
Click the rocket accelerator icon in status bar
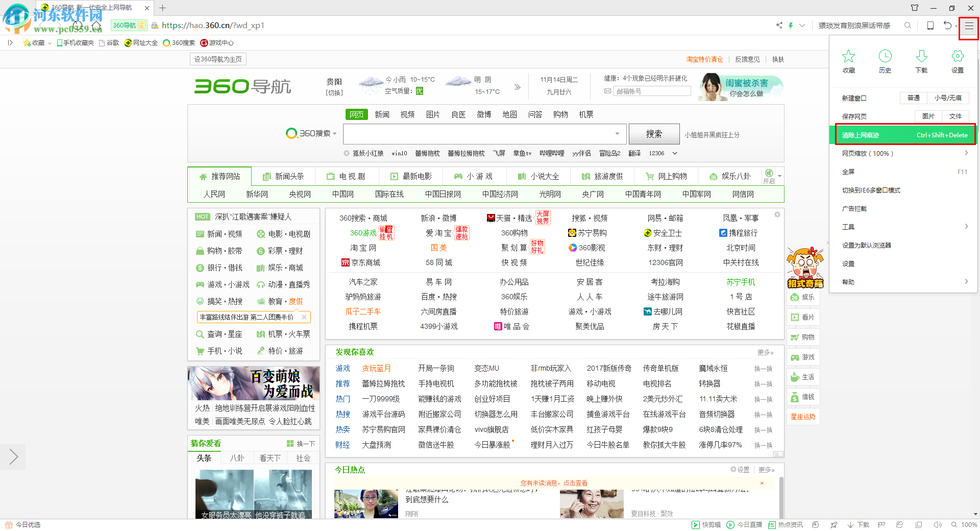(834, 525)
